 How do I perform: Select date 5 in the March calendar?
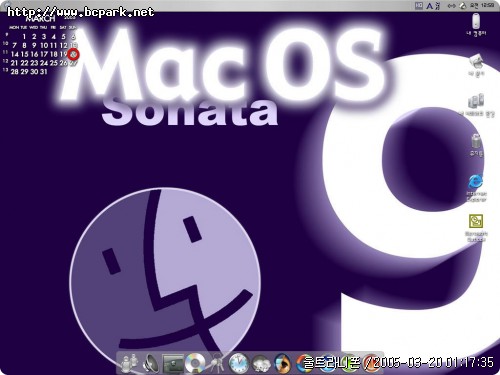coord(63,37)
